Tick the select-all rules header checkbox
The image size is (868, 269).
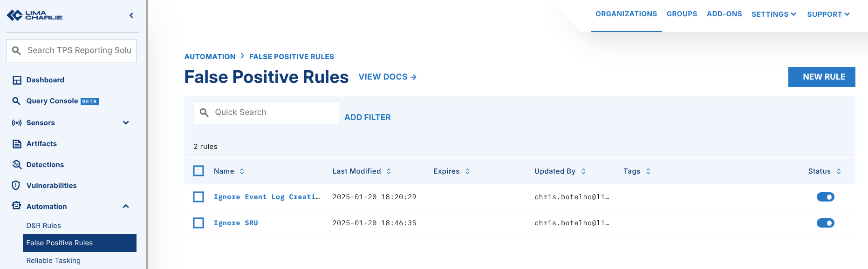(198, 171)
